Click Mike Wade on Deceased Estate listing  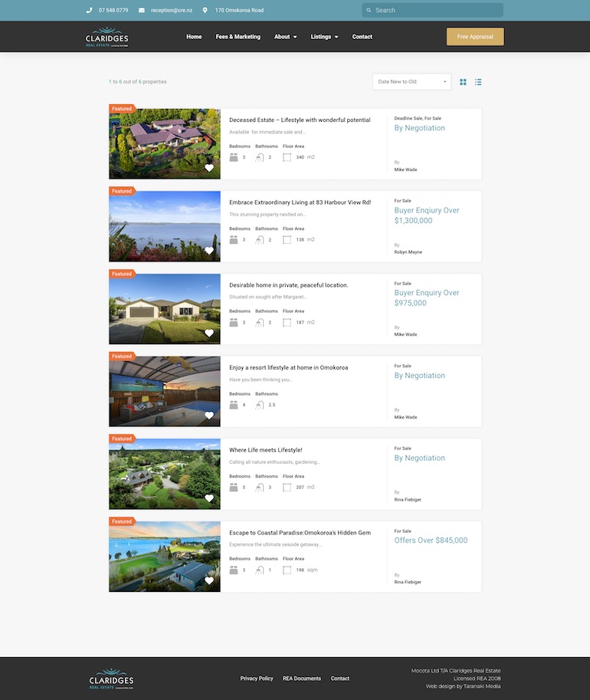point(405,169)
